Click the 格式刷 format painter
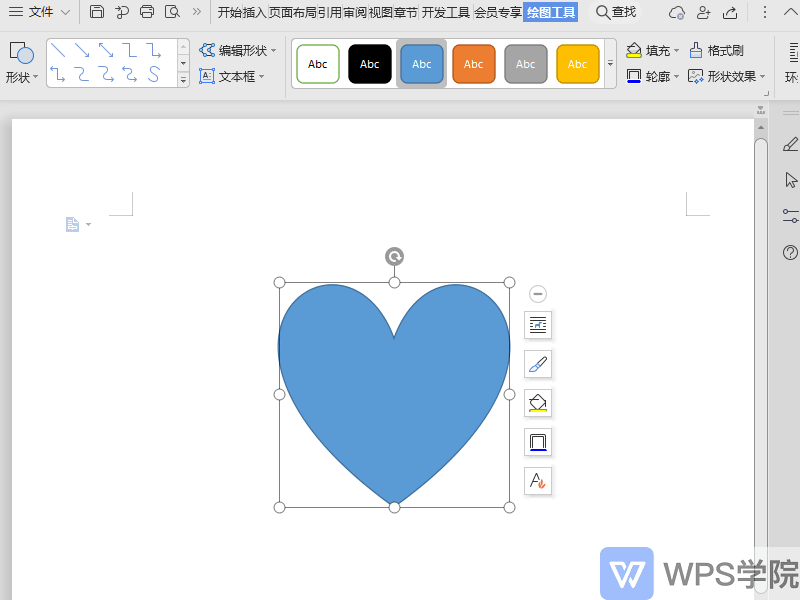This screenshot has width=800, height=600. pyautogui.click(x=716, y=50)
